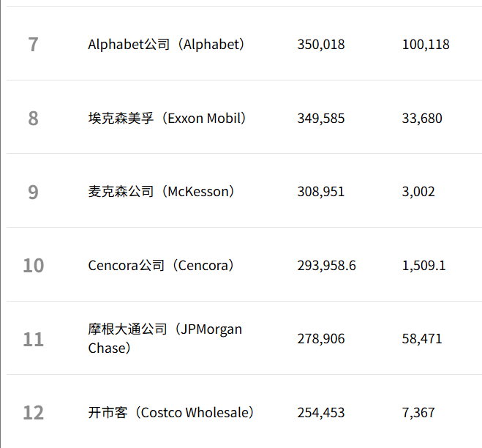Viewport: 482px width, 448px height.
Task: Open the 埃克森美孚 (Exxon Mobil) company link
Action: point(167,118)
